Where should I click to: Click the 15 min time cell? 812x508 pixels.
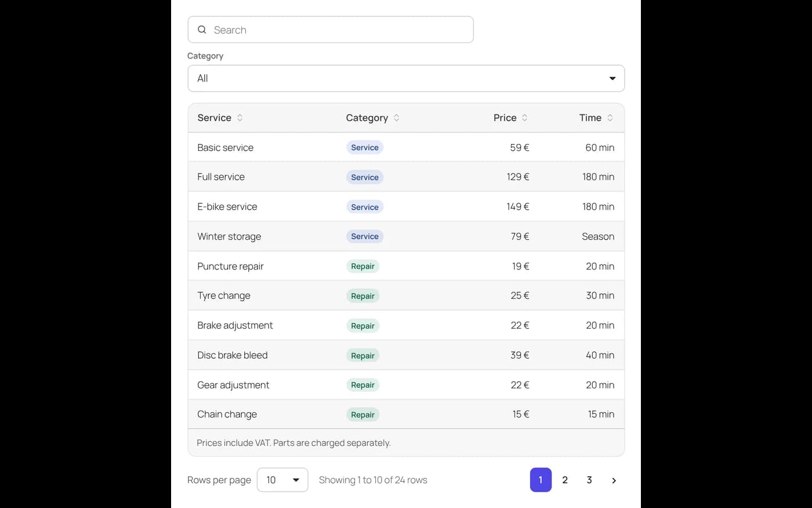(x=601, y=415)
